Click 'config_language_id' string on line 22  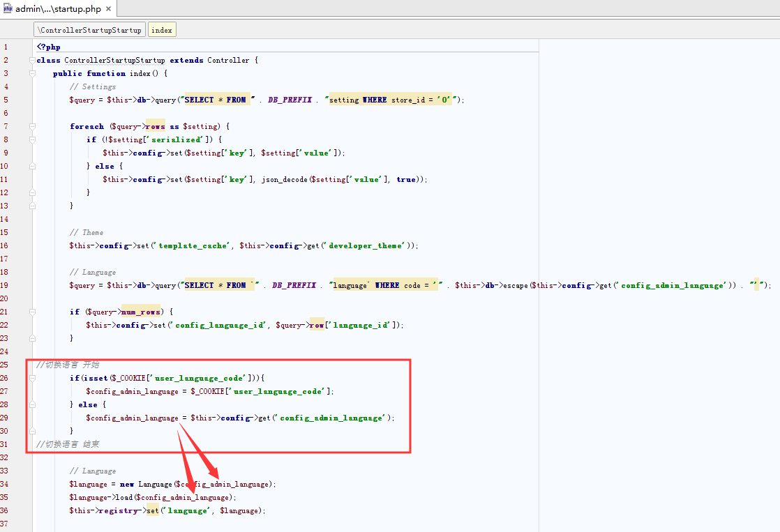[x=219, y=325]
